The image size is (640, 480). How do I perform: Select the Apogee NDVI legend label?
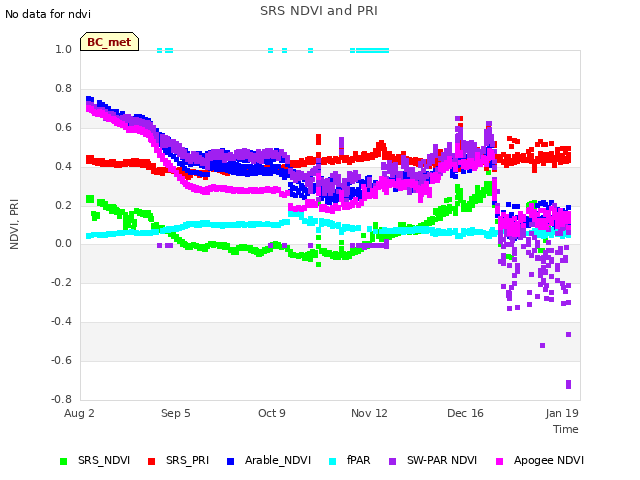pos(549,460)
